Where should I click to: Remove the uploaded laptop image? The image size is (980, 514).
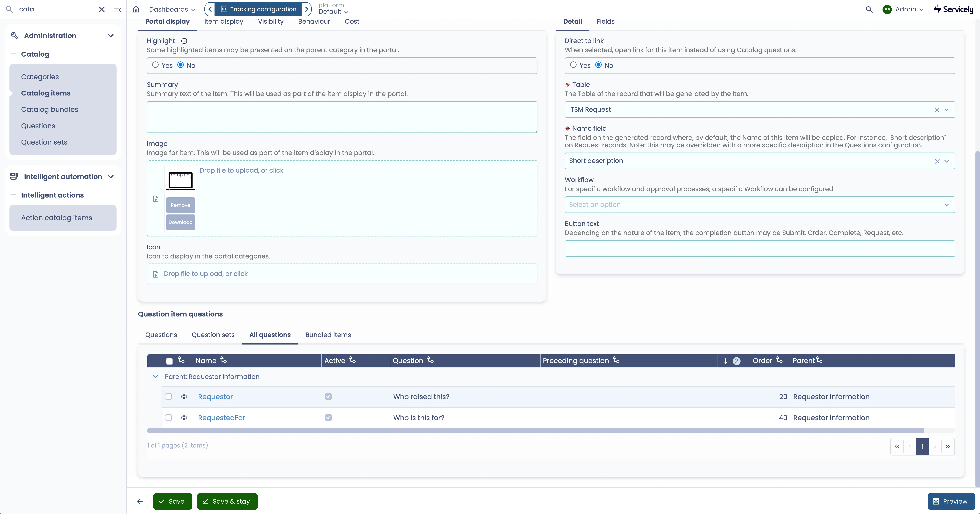pos(180,205)
